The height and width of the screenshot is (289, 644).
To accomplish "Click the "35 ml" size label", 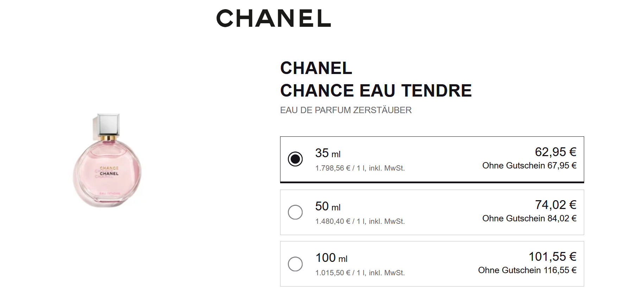I will tap(328, 153).
